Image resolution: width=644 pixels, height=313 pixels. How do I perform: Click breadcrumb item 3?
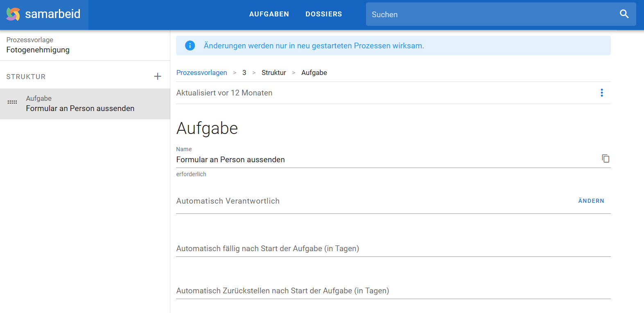[244, 73]
